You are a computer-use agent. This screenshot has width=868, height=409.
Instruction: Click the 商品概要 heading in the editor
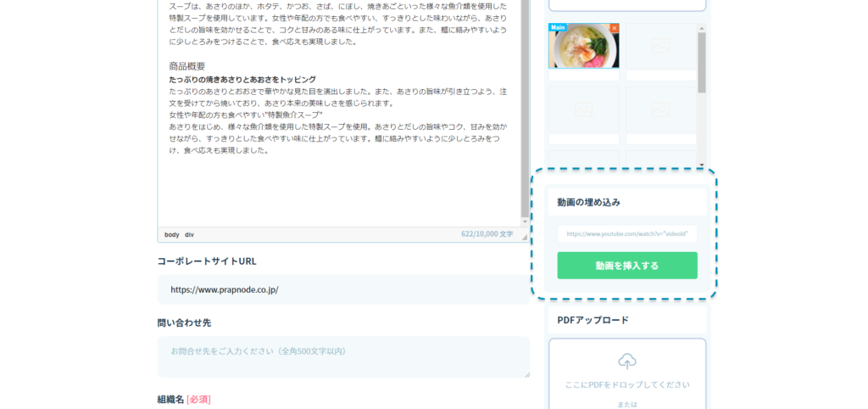(x=187, y=66)
